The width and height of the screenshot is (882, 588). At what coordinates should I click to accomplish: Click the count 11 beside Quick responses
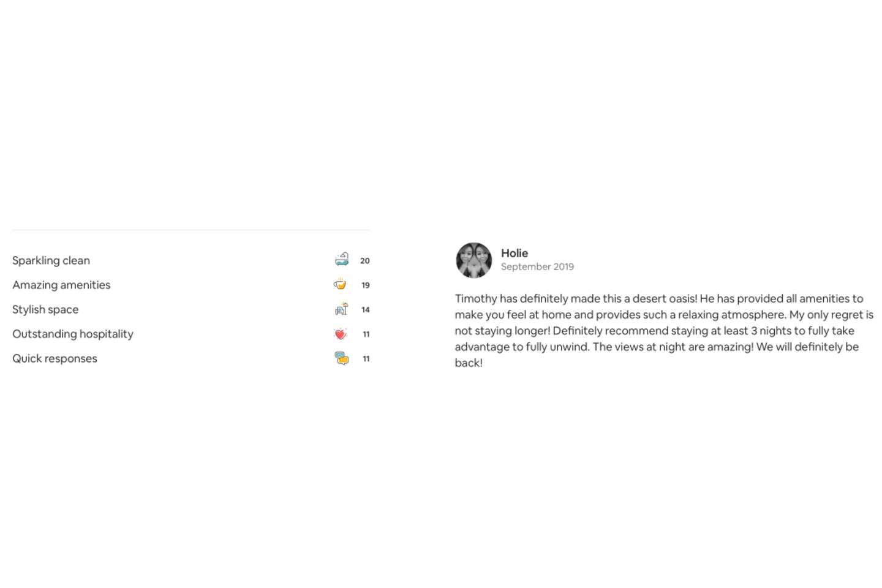(x=366, y=359)
